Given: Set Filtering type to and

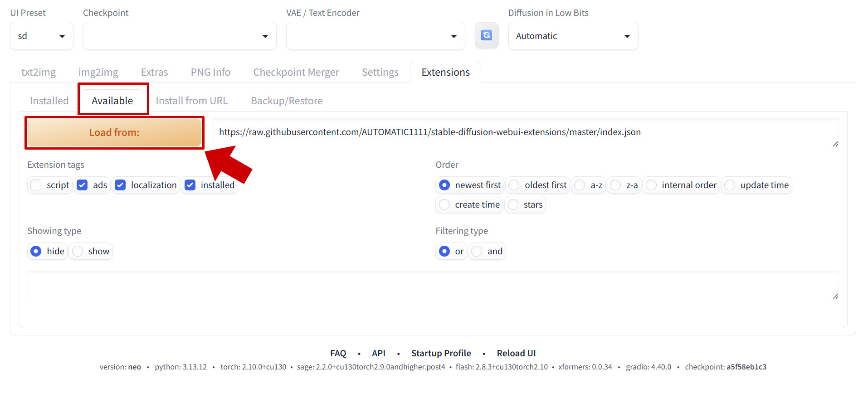Looking at the screenshot, I should tap(477, 251).
